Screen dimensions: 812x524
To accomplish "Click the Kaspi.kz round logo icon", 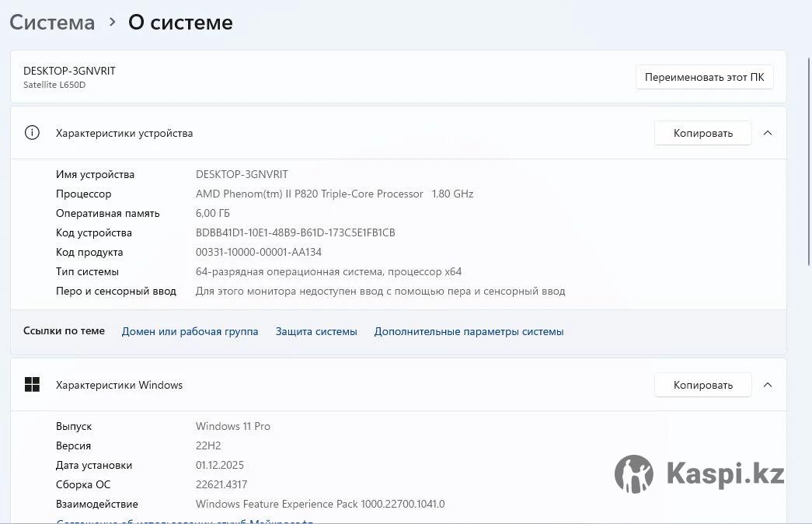I will [x=634, y=474].
